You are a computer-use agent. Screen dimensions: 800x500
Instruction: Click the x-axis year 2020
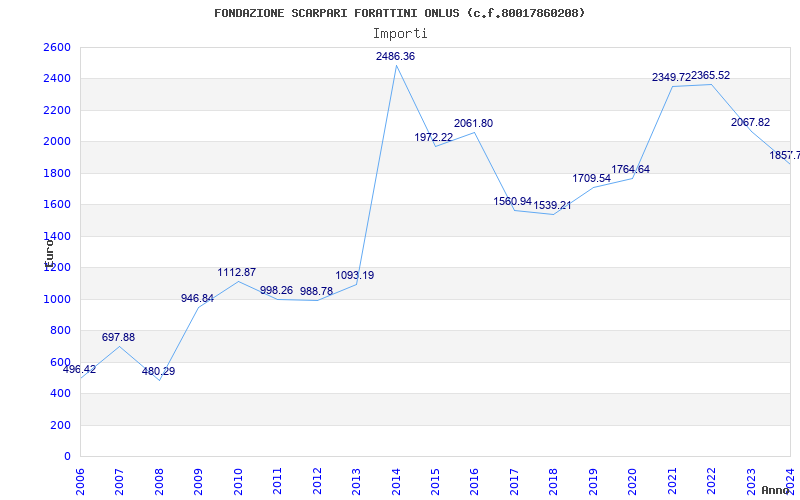click(633, 483)
